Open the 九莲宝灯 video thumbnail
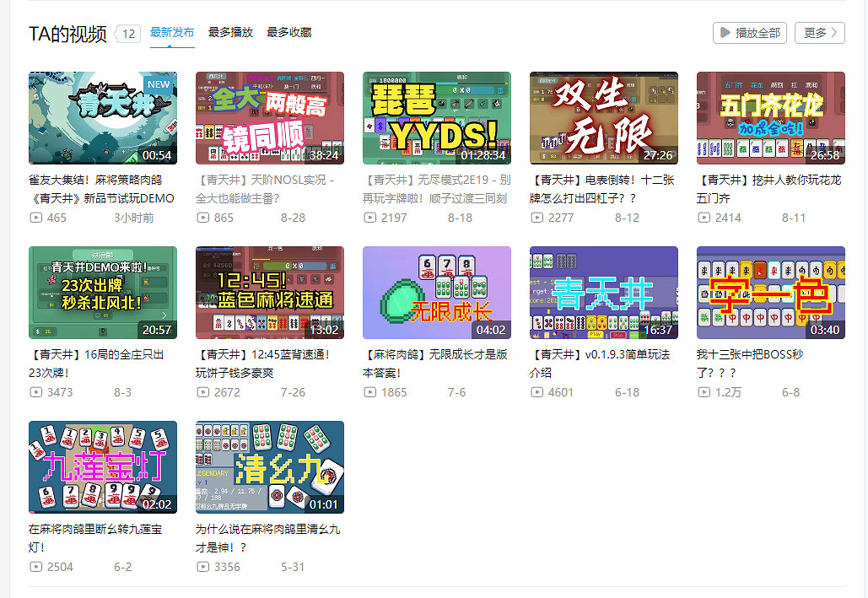 pyautogui.click(x=103, y=466)
